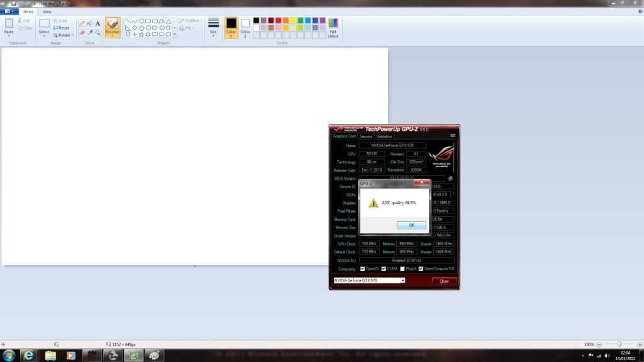Image resolution: width=644 pixels, height=362 pixels.
Task: Click the Color 1 foreground button
Action: pos(231,28)
